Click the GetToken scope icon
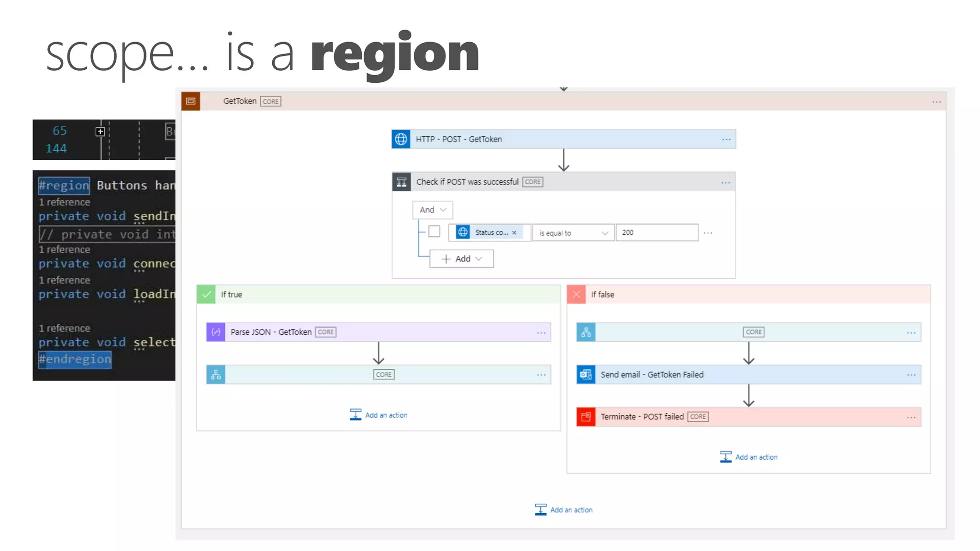 tap(190, 101)
